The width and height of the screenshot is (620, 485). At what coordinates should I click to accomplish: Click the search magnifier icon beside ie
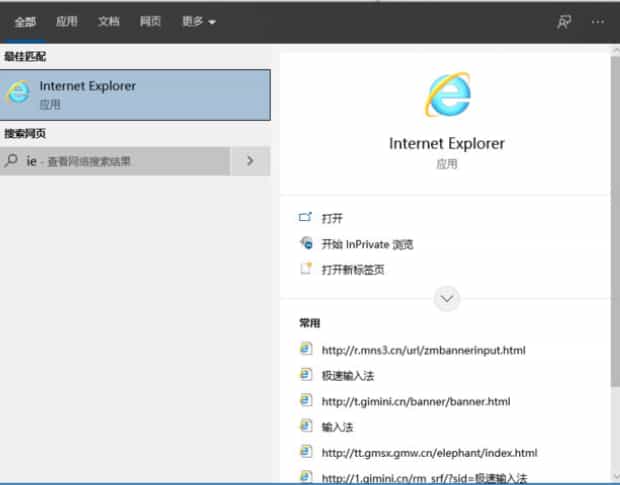click(12, 161)
